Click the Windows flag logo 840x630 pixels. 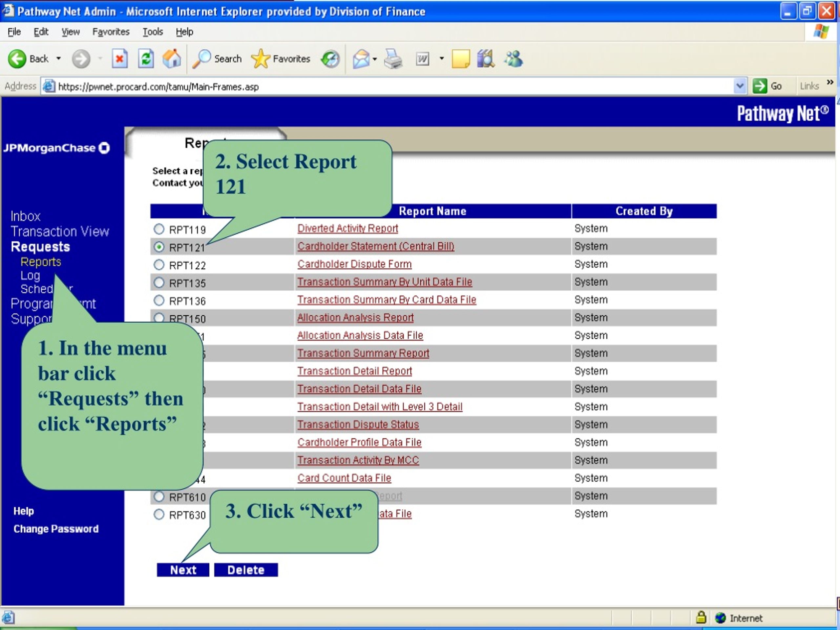point(821,31)
